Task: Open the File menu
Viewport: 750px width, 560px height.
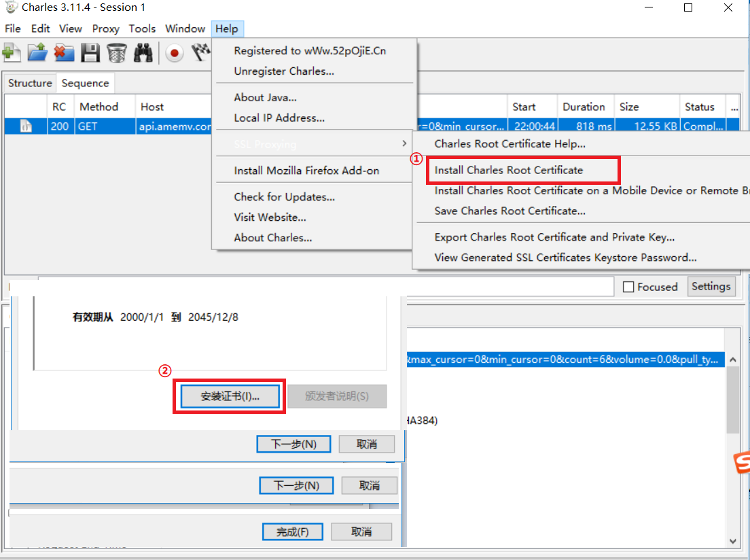Action: point(12,29)
